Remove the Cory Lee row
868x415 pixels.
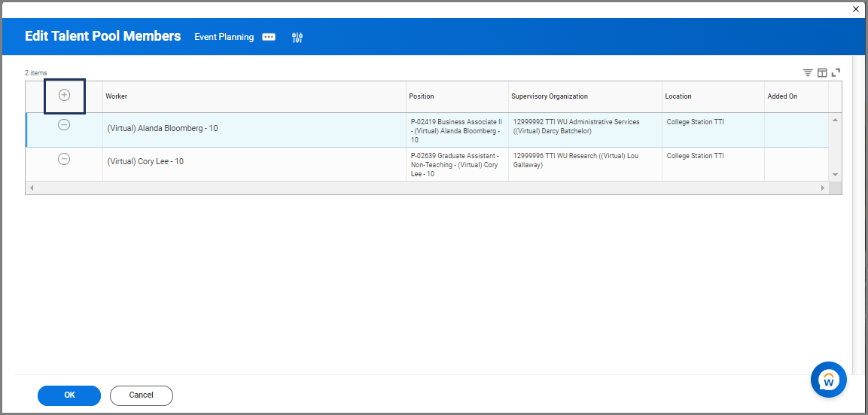click(64, 159)
